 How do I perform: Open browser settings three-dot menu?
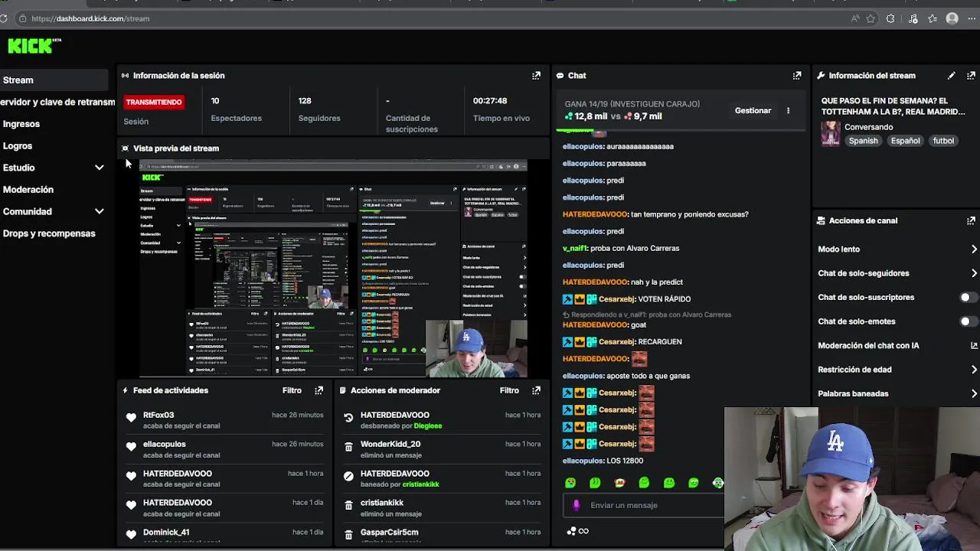[972, 18]
